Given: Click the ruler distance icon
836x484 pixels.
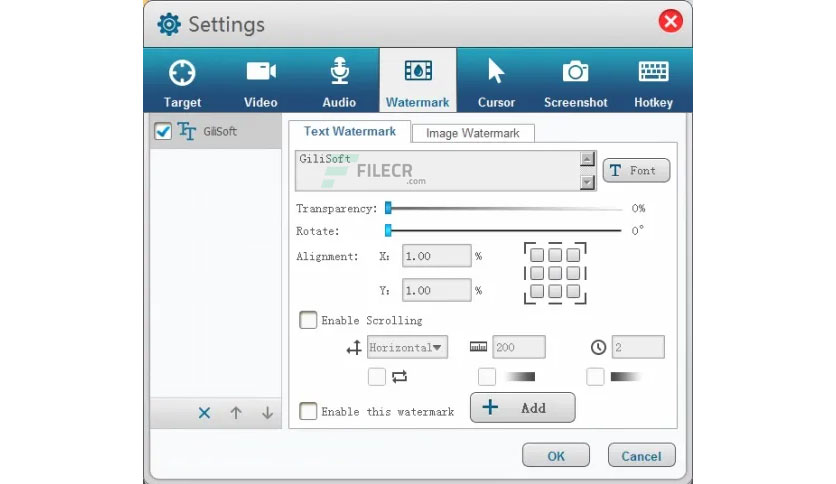Looking at the screenshot, I should 478,347.
